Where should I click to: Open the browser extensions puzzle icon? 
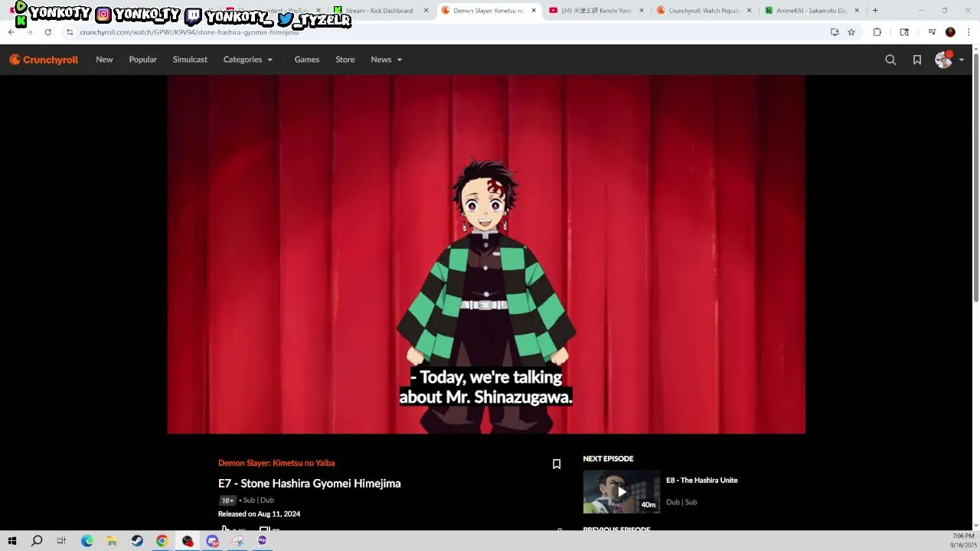tap(877, 32)
